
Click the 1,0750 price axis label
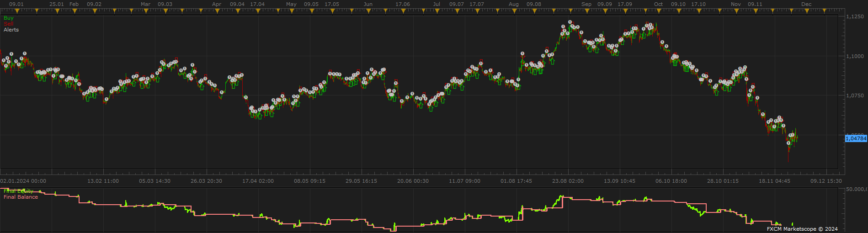click(x=855, y=95)
